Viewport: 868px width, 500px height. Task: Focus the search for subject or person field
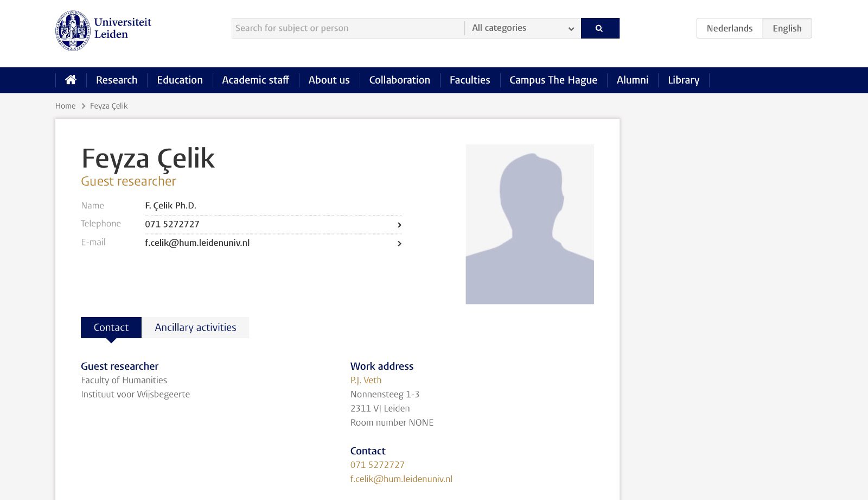tap(347, 28)
